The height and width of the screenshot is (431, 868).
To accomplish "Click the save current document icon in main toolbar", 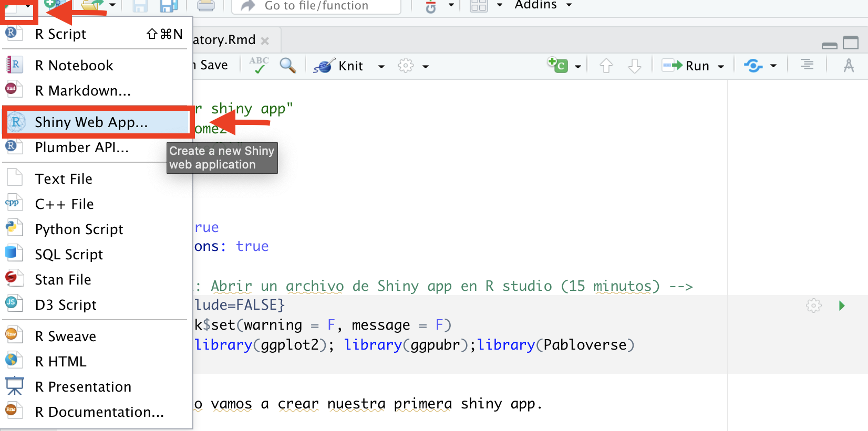I will 140,6.
